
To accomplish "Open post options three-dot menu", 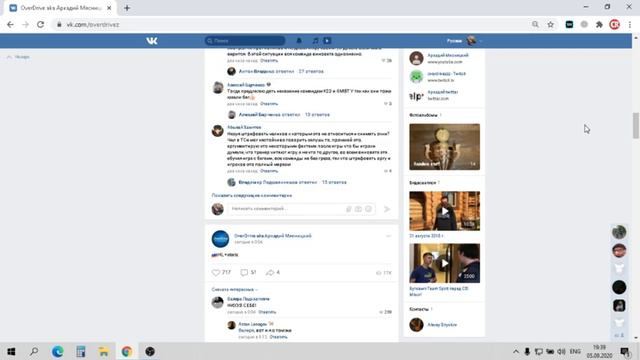I will [388, 236].
